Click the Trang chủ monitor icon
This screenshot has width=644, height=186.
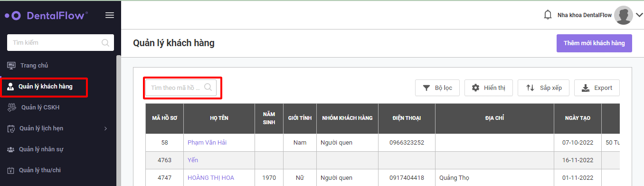point(11,66)
